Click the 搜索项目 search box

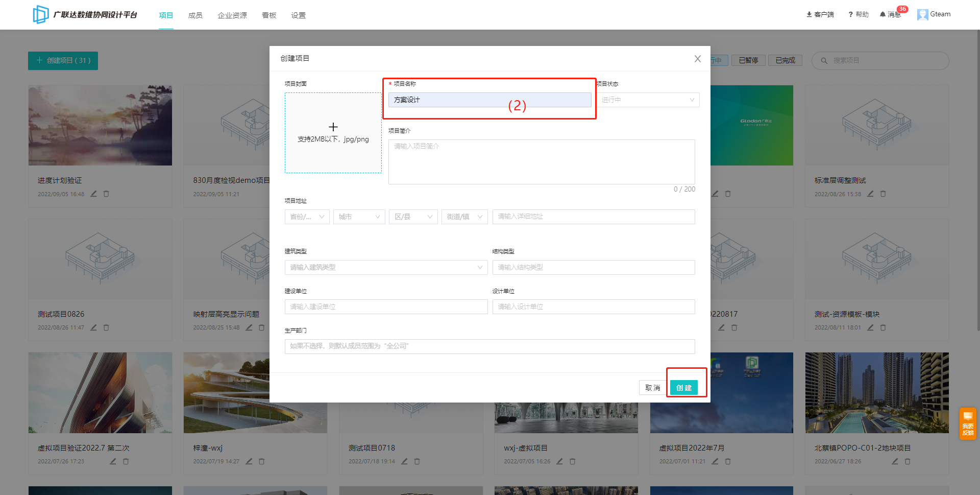880,61
